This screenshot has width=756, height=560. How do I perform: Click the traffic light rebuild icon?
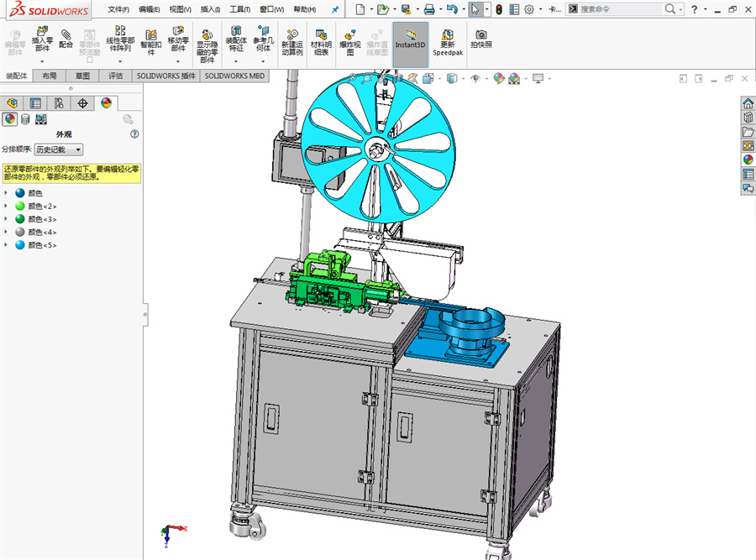(498, 9)
